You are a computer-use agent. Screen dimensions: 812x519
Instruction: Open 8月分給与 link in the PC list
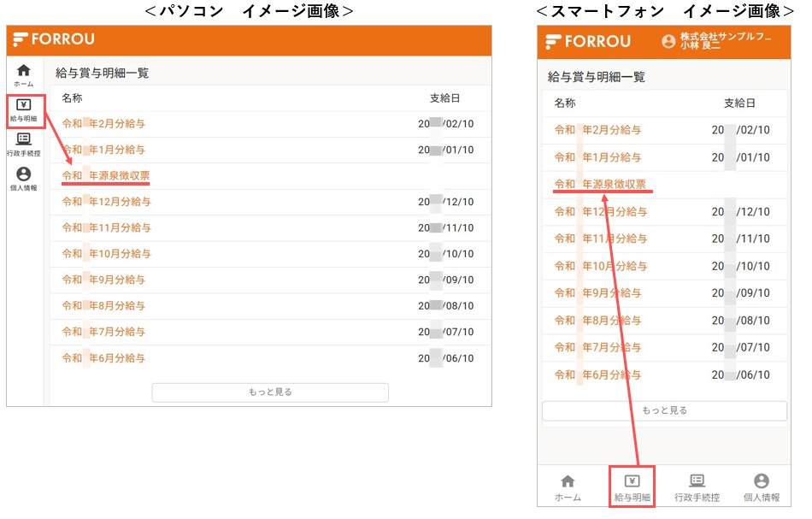pos(103,305)
